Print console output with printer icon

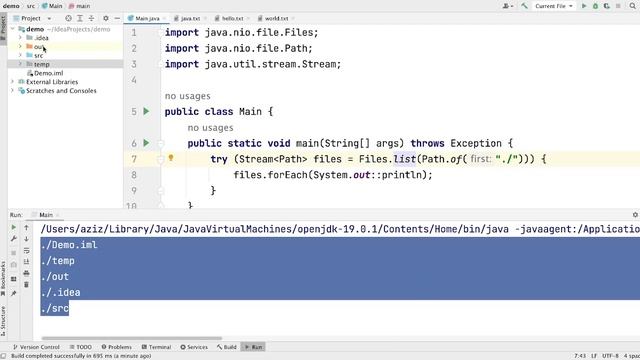[27, 273]
